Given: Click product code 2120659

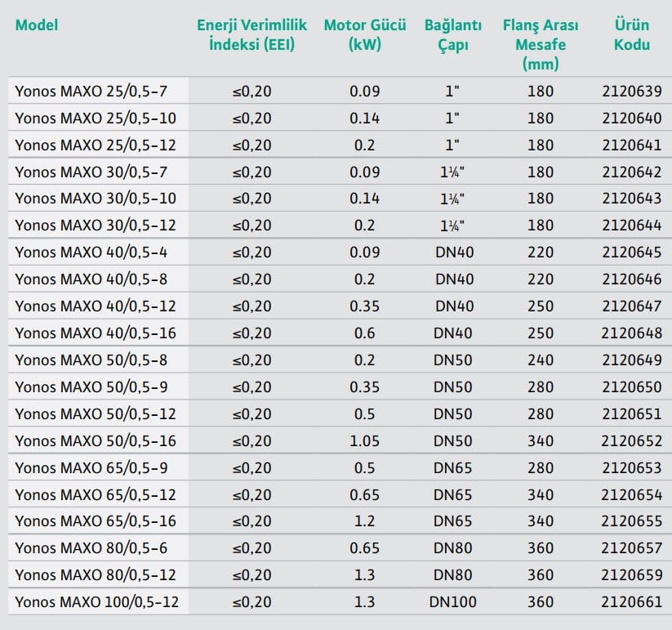Looking at the screenshot, I should tap(632, 575).
